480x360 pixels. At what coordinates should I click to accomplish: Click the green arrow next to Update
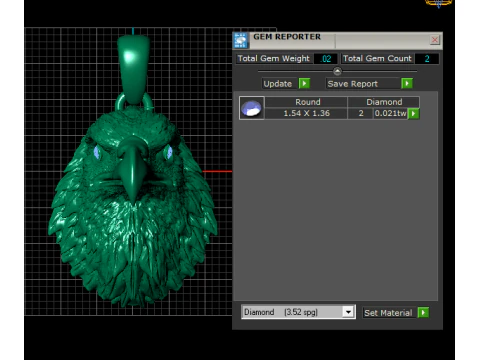pos(304,83)
